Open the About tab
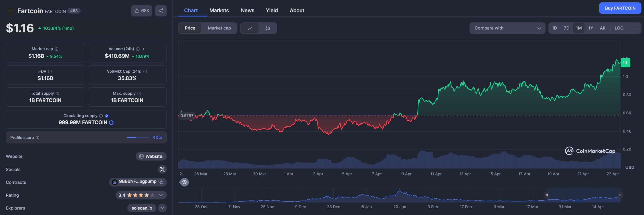 297,10
